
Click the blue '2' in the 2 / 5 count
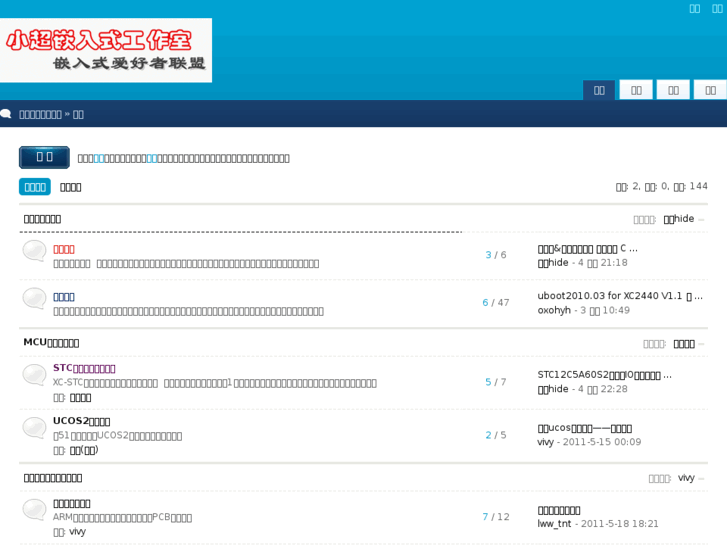tap(488, 435)
